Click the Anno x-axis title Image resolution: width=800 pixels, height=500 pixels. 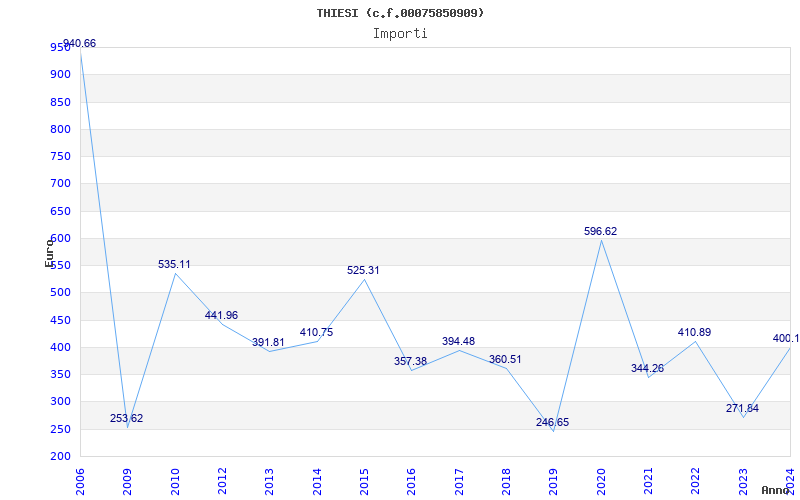[776, 490]
